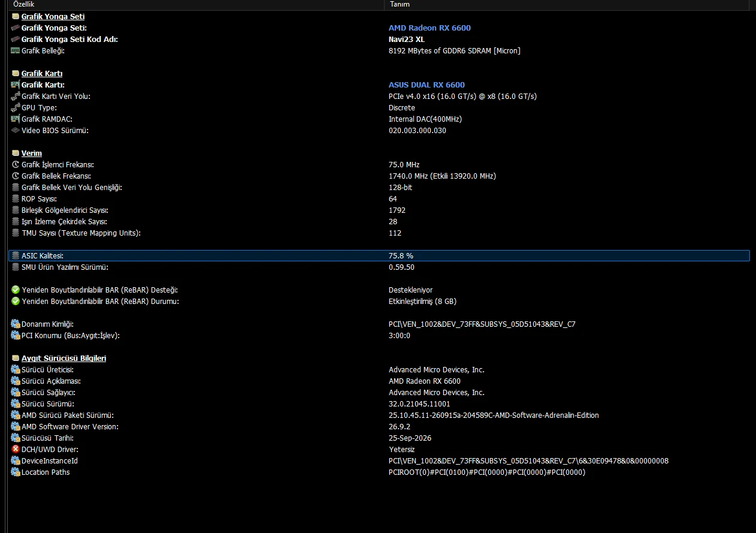
Task: Click the red X icon beside DCH/UWD Driver
Action: [16, 450]
